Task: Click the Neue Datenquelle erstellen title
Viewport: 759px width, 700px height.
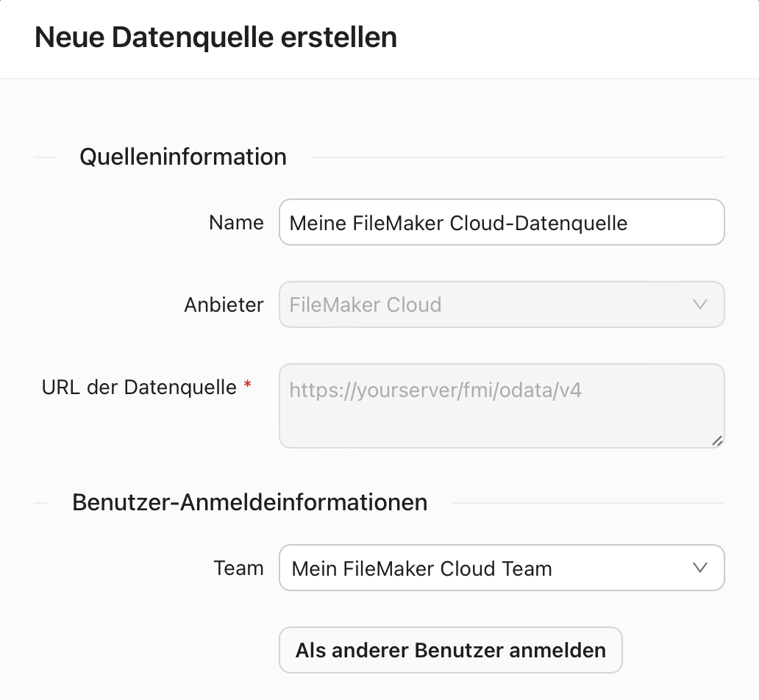Action: 215,37
